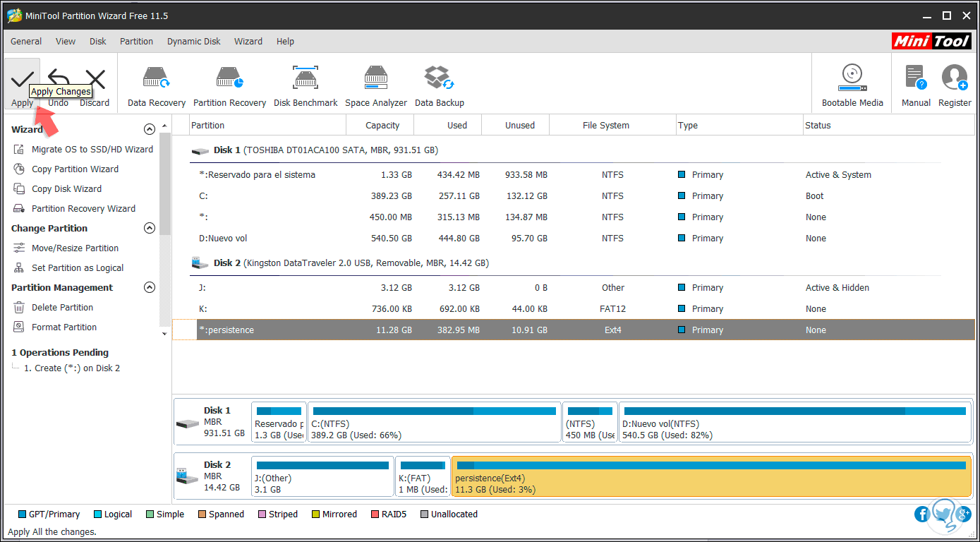Sort by the Unused column header
The image size is (980, 542).
(515, 125)
